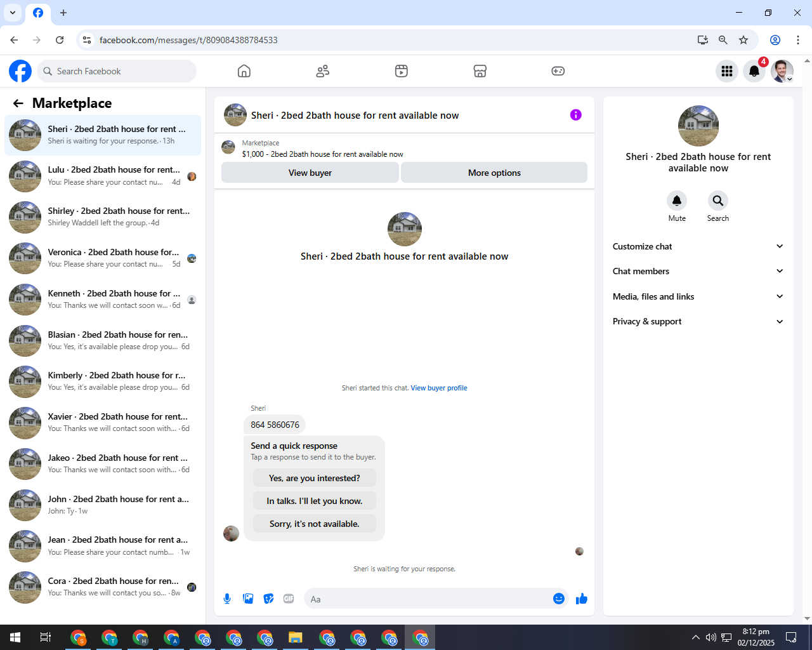Open volume control in system tray
Viewport: 812px width, 650px height.
click(710, 637)
